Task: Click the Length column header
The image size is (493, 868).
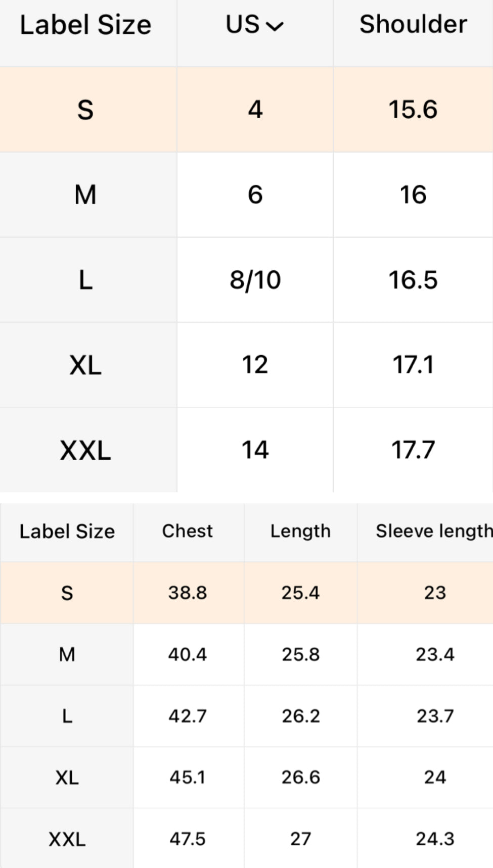Action: [300, 531]
